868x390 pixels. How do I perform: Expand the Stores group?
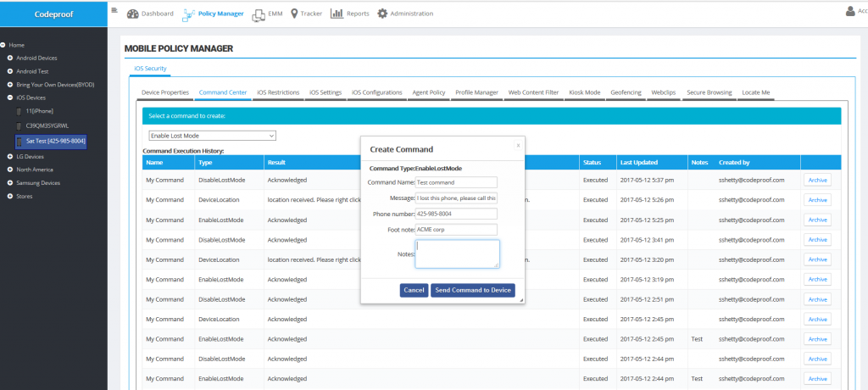10,196
